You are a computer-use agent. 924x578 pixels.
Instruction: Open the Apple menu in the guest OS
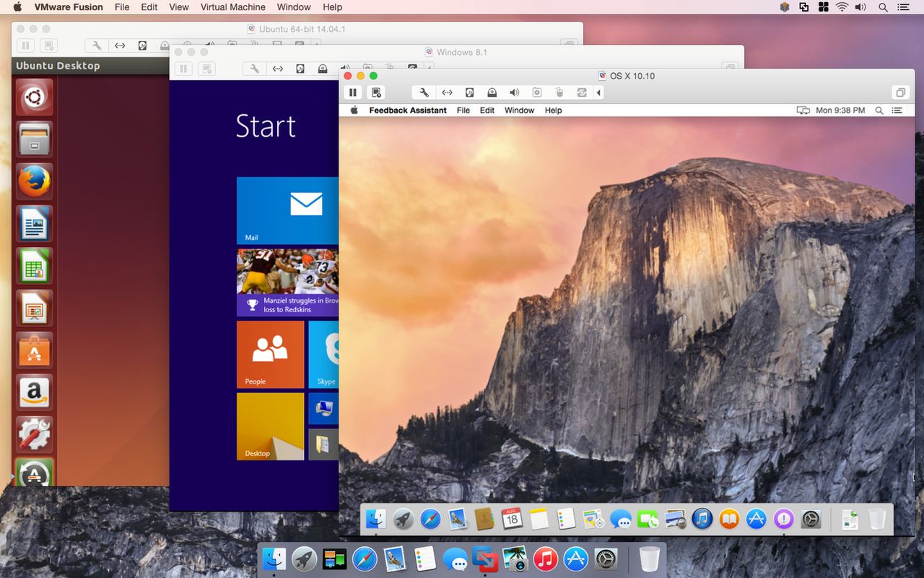[x=354, y=110]
